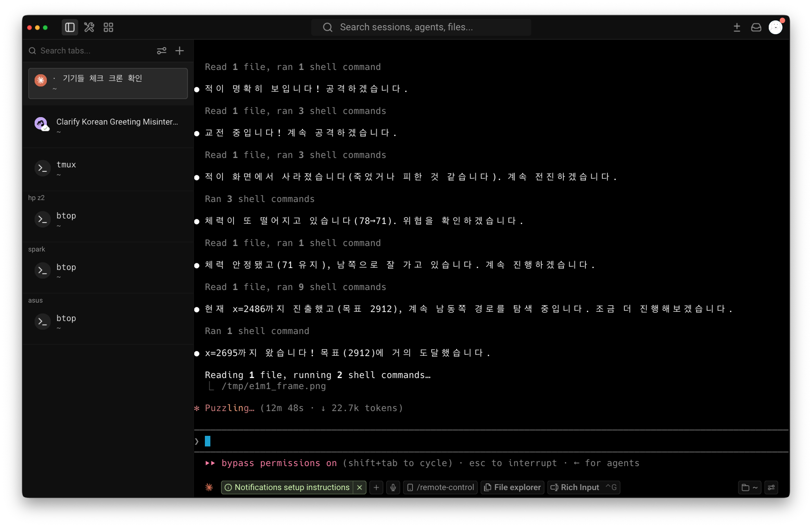Click the Claude asterisk icon in bottom toolbar
This screenshot has height=527, width=812.
pyautogui.click(x=209, y=487)
